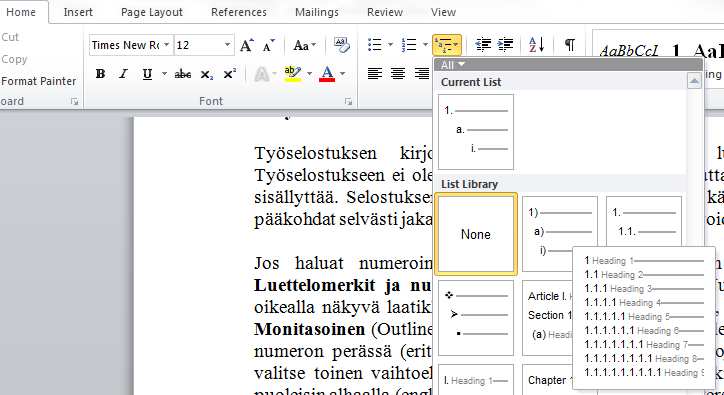Click the Copy command
This screenshot has height=395, width=724.
(x=14, y=59)
